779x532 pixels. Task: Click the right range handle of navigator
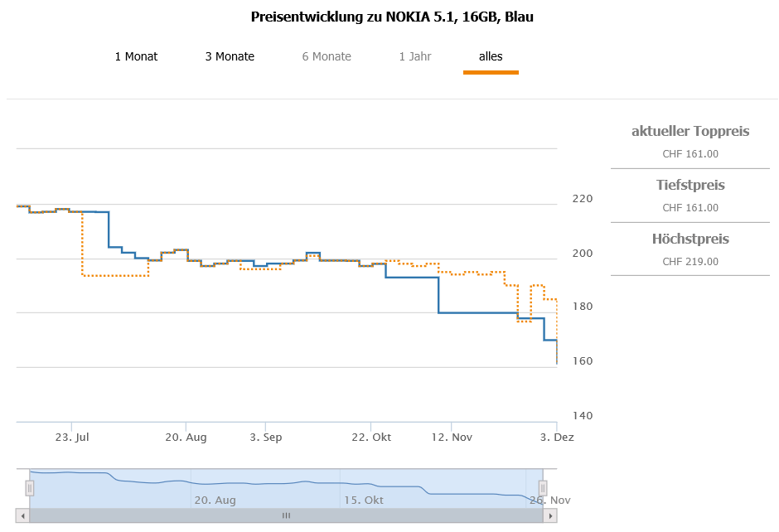pyautogui.click(x=543, y=488)
